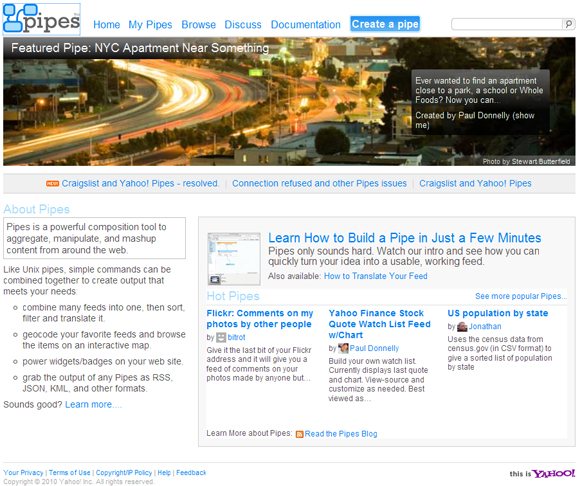Viewport: 580px width, 486px height.
Task: Open the Browse section
Action: click(x=199, y=25)
